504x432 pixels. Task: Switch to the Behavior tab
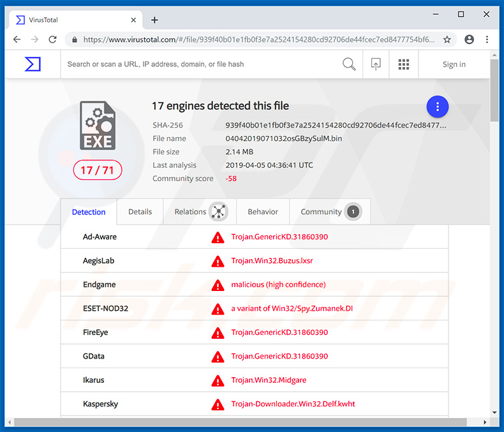(263, 211)
